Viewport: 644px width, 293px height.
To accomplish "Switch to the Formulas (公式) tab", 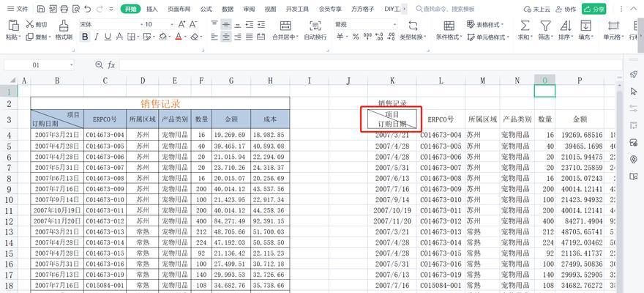I will (206, 9).
